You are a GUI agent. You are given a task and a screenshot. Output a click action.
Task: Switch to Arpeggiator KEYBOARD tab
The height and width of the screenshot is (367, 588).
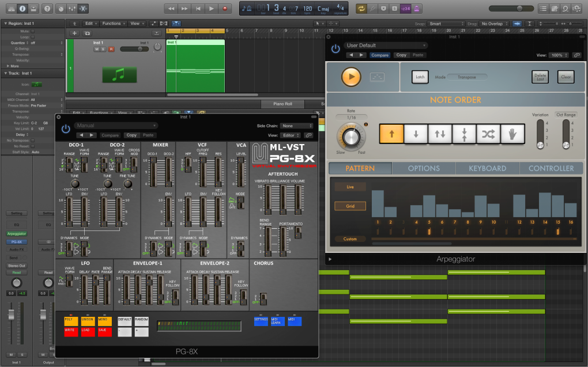click(x=488, y=168)
